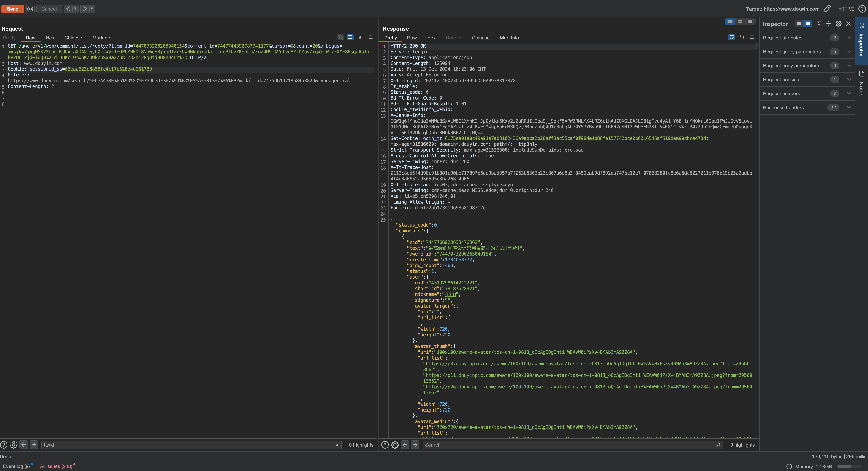Open the Request Chinese tab
This screenshot has height=471, width=868.
[x=73, y=38]
